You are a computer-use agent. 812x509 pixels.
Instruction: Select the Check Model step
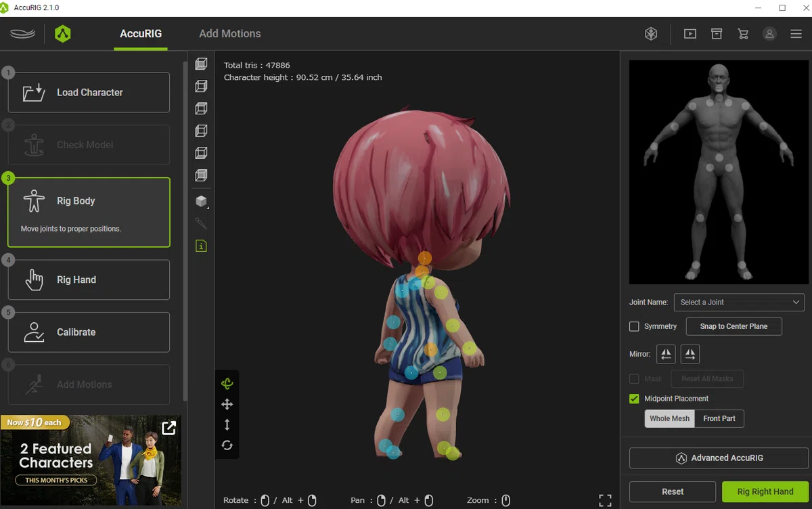pos(89,144)
